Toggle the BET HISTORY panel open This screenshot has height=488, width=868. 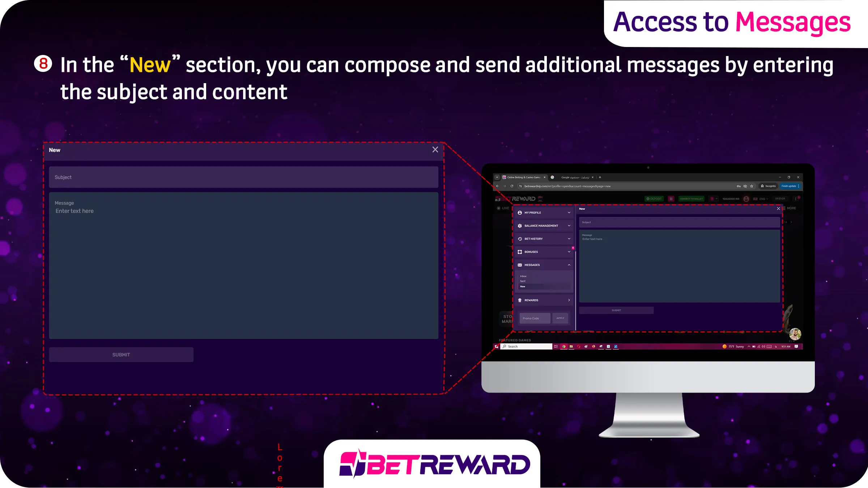tap(544, 238)
